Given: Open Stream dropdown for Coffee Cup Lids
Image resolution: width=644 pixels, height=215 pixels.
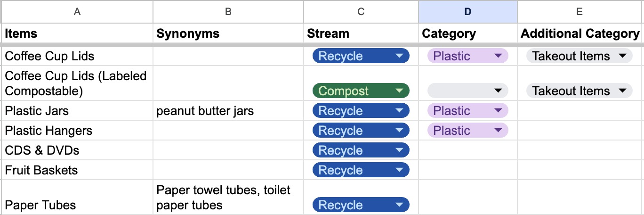Looking at the screenshot, I should coord(361,56).
